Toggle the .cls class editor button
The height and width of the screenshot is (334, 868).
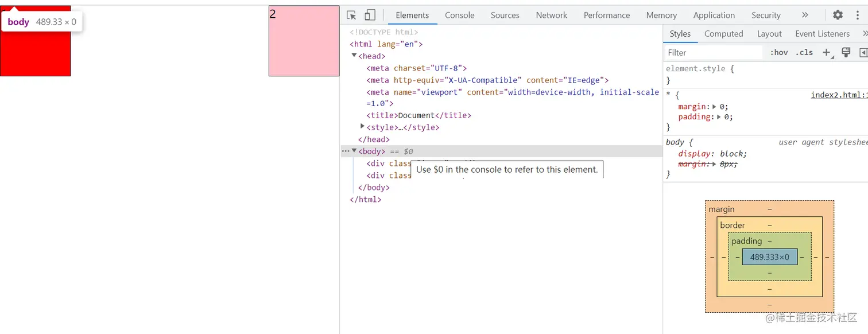pos(804,52)
